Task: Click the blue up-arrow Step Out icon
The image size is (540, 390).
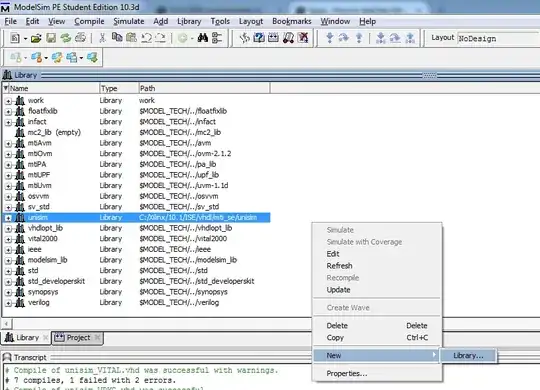Action: pos(359,38)
